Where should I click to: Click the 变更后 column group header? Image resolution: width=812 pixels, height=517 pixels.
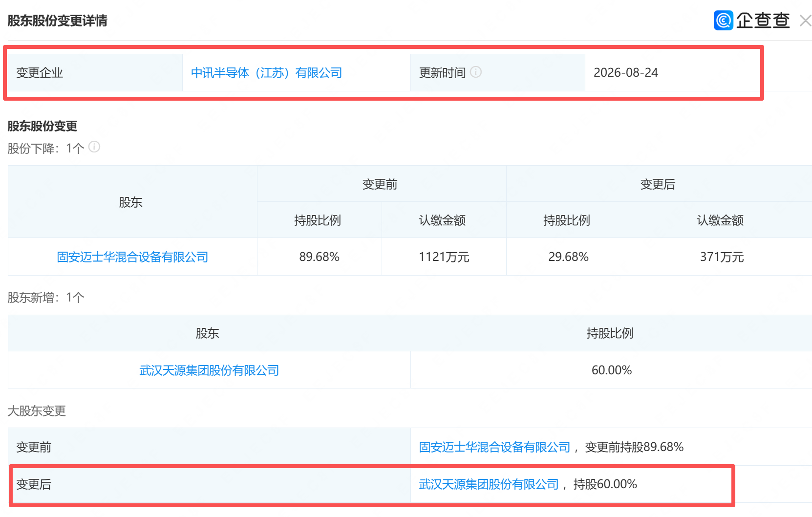(658, 184)
